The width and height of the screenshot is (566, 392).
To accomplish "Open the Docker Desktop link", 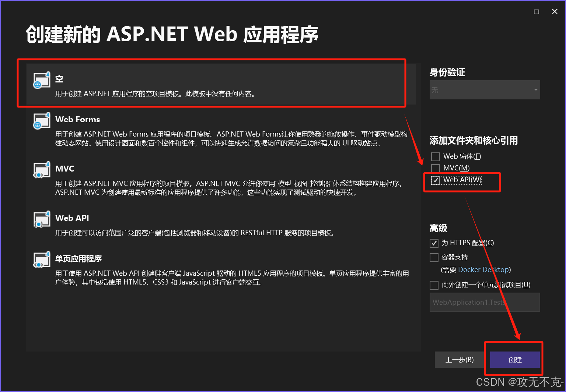I will click(483, 269).
